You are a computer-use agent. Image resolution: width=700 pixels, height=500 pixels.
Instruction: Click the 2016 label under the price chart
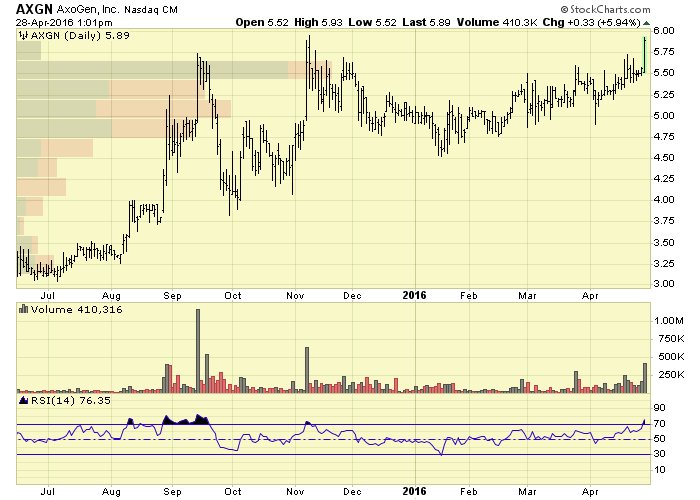[414, 295]
